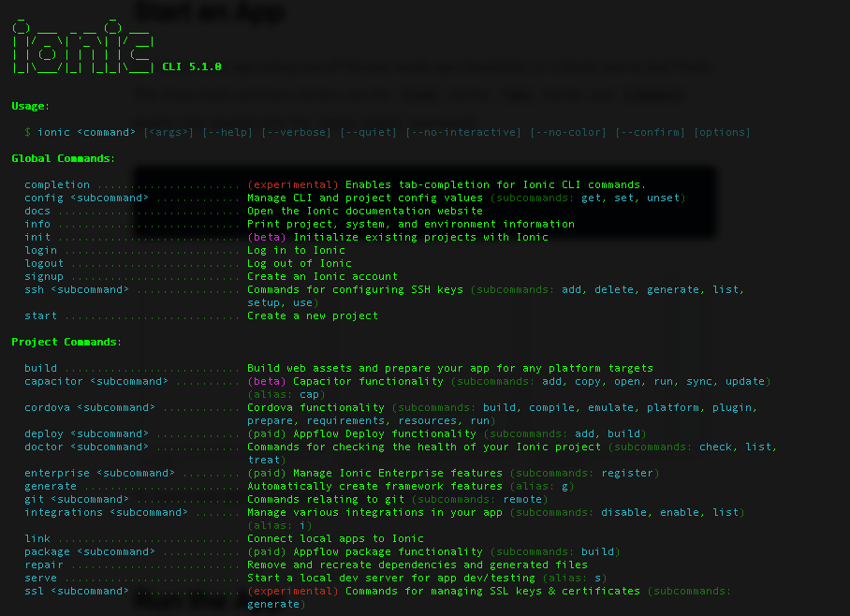Click the --verbose flag in usage line
Image resolution: width=850 pixels, height=616 pixels.
296,132
